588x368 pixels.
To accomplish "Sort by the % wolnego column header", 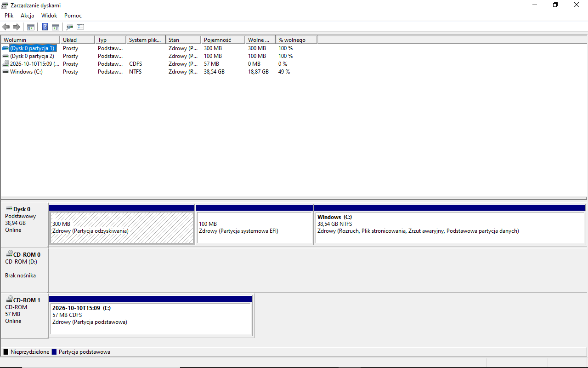I will 296,40.
